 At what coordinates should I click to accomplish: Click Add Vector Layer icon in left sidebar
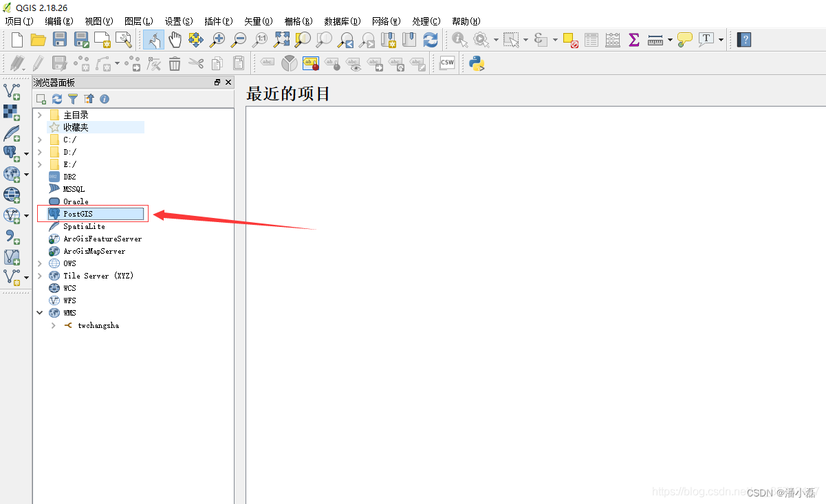(x=12, y=91)
